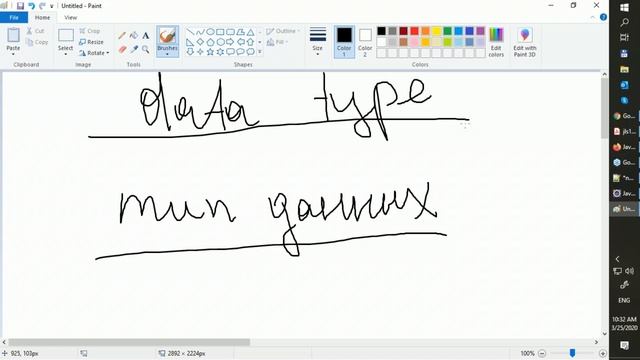Select the Eraser tool
Screen dimensions: 640x360
tap(122, 49)
